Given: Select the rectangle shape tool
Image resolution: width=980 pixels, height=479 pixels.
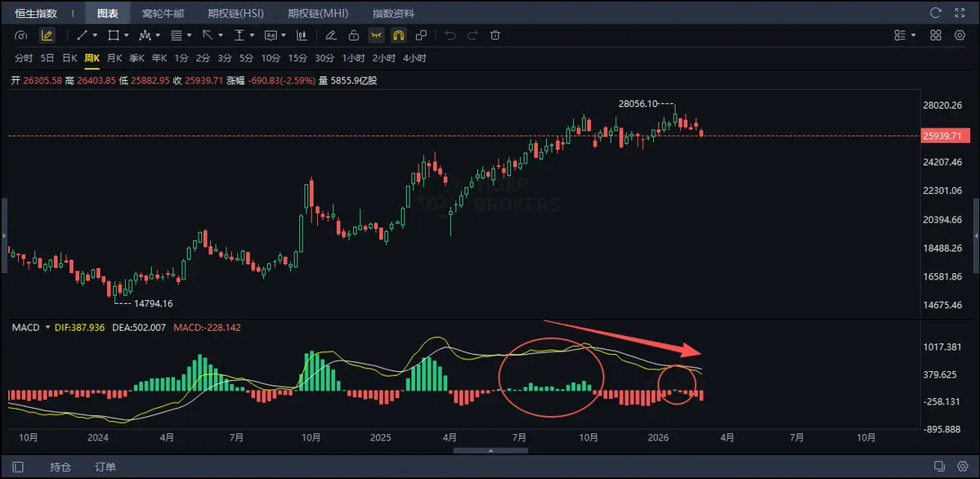Looking at the screenshot, I should tap(113, 36).
